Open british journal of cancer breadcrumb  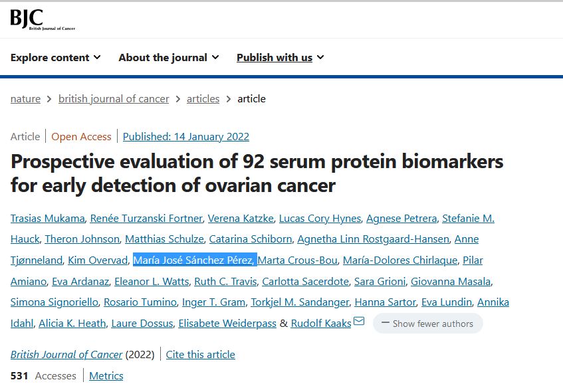tap(114, 99)
